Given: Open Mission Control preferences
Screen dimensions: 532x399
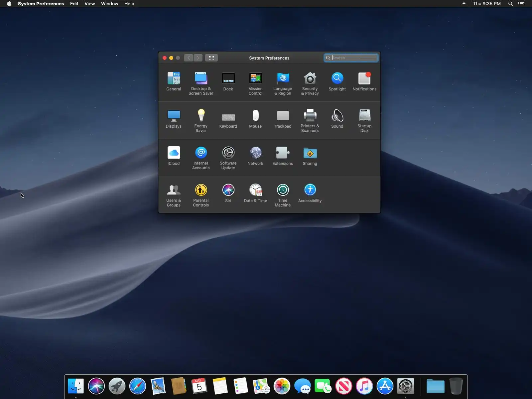Looking at the screenshot, I should click(255, 83).
